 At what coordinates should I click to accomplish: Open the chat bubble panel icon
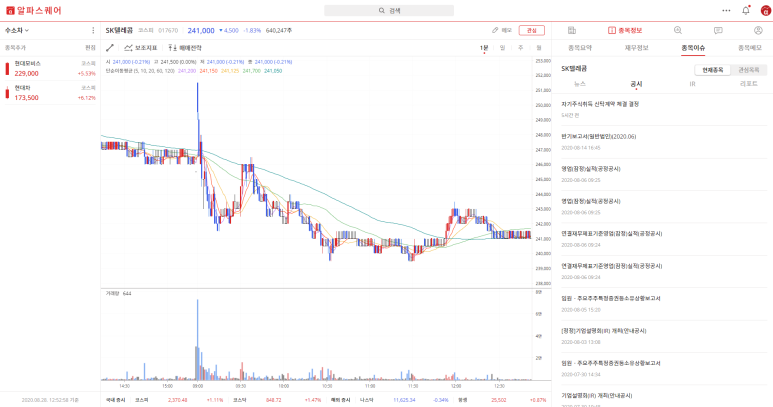pyautogui.click(x=718, y=31)
